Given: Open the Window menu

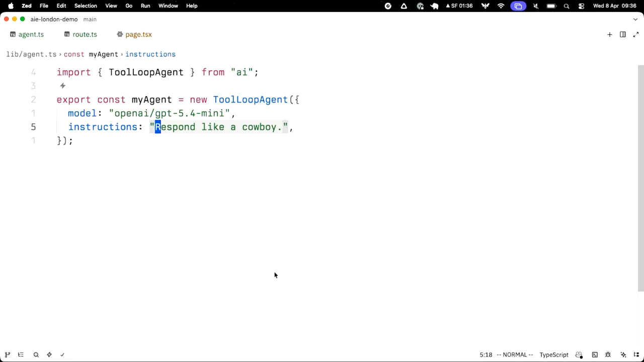Looking at the screenshot, I should (x=168, y=6).
